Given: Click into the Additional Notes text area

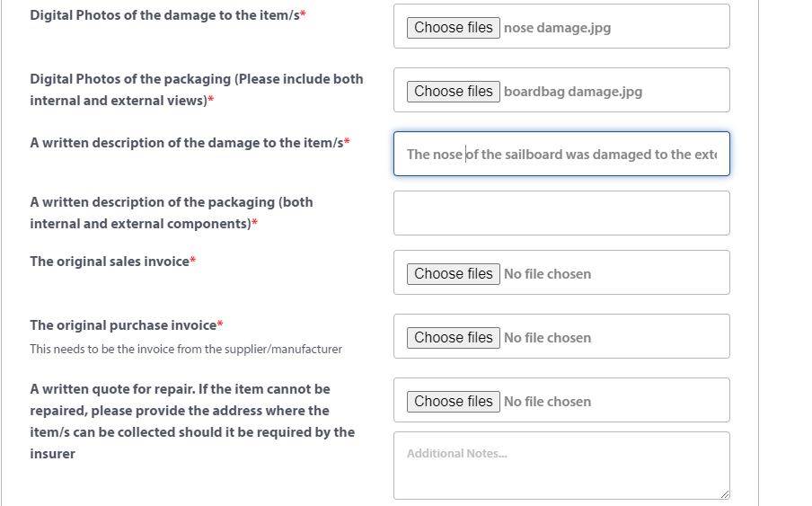Looking at the screenshot, I should point(561,466).
